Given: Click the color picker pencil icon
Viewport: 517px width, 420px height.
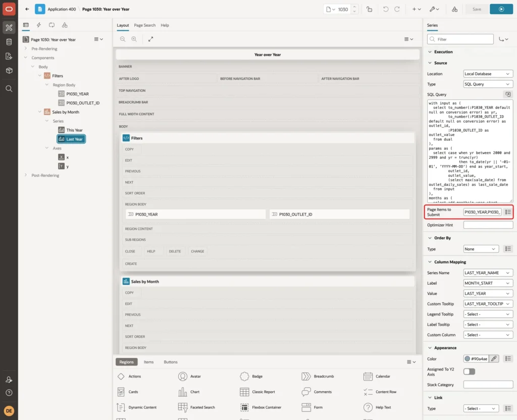Looking at the screenshot, I should coord(494,359).
